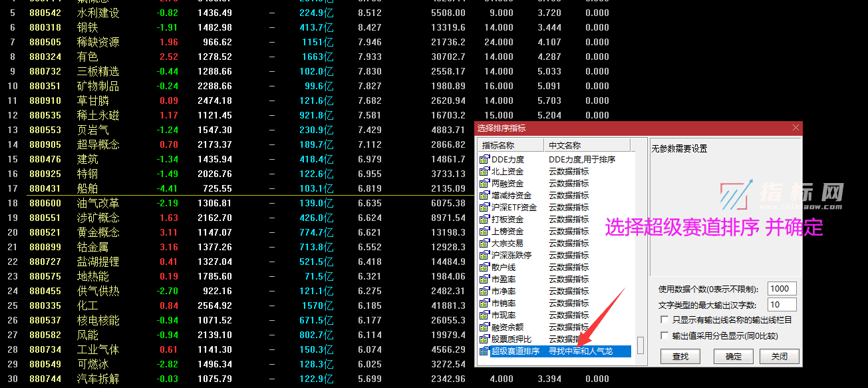Click code 880335 in the list
Image resolution: width=868 pixels, height=388 pixels.
point(45,305)
